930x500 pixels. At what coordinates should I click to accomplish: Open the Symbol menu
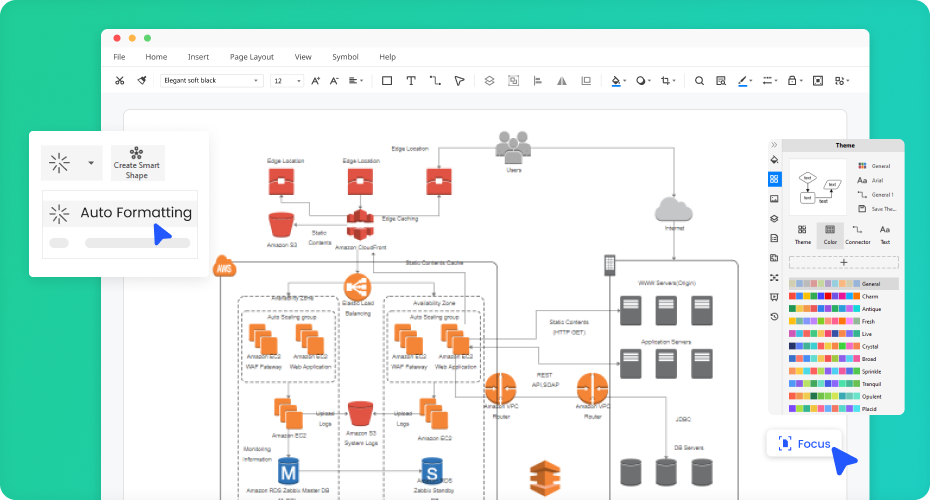pyautogui.click(x=345, y=57)
